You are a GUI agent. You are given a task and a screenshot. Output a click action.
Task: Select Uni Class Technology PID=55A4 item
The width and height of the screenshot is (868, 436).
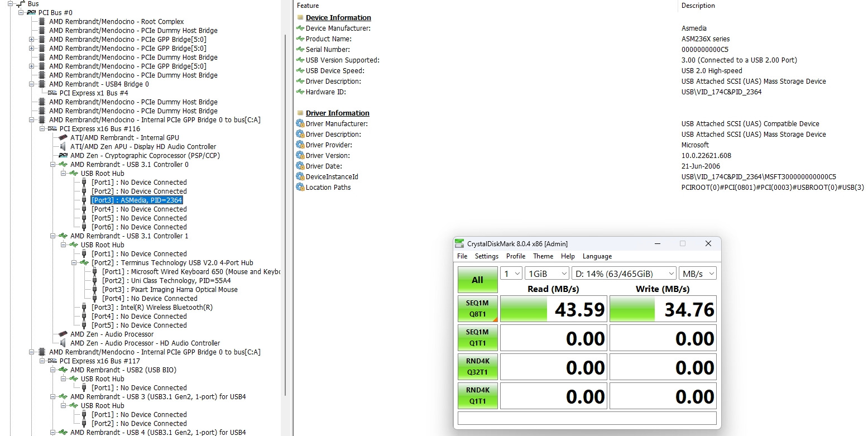(166, 281)
